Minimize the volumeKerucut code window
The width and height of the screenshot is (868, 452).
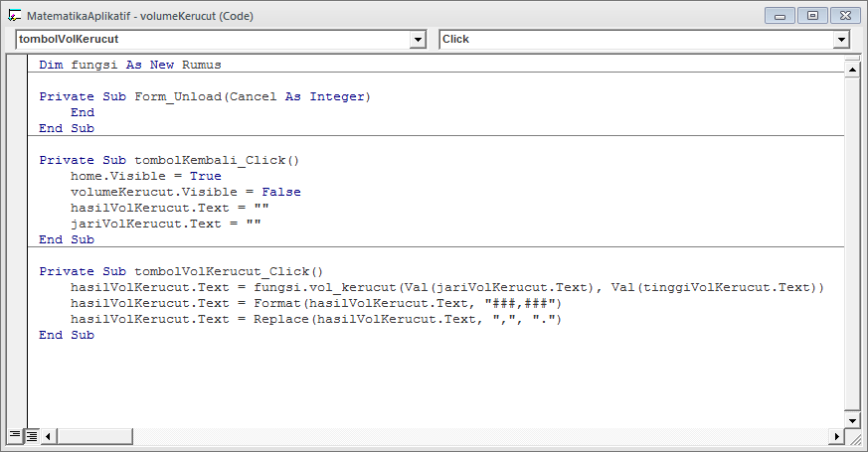point(783,16)
